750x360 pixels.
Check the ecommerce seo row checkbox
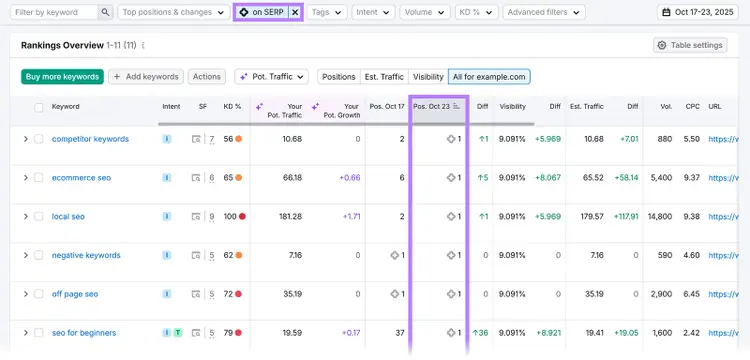39,178
